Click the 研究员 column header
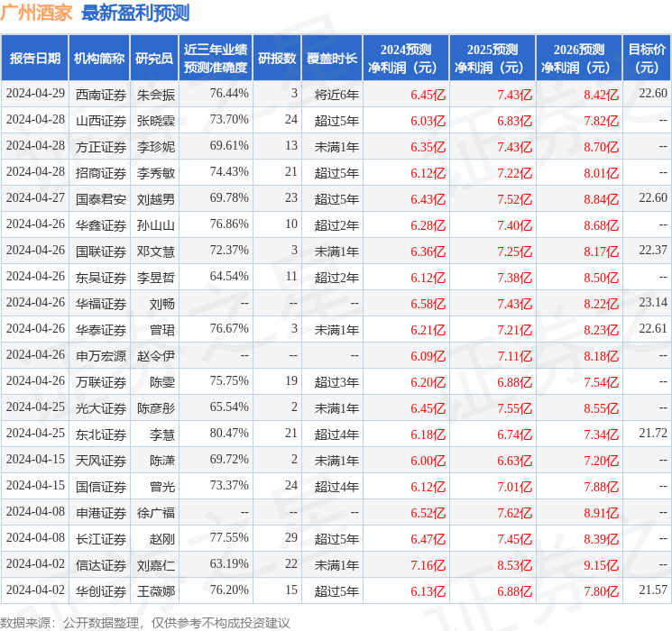The image size is (672, 631). point(154,58)
